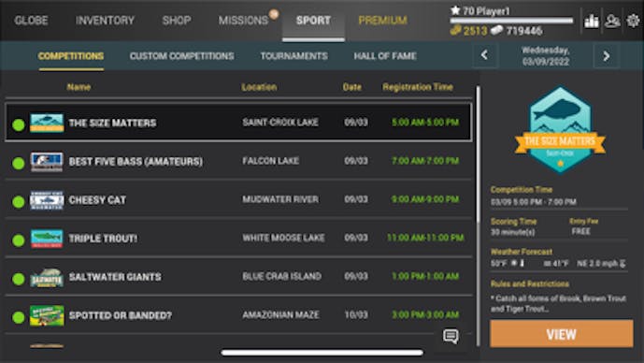644x363 pixels.
Task: Toggle green status dot for Best Five Bass
Action: tap(19, 163)
